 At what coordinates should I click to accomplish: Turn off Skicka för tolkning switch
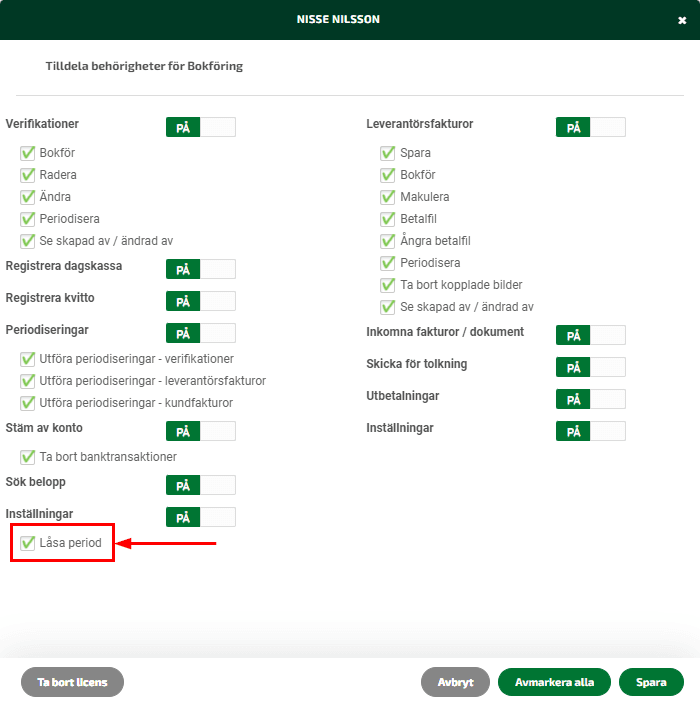click(x=590, y=367)
